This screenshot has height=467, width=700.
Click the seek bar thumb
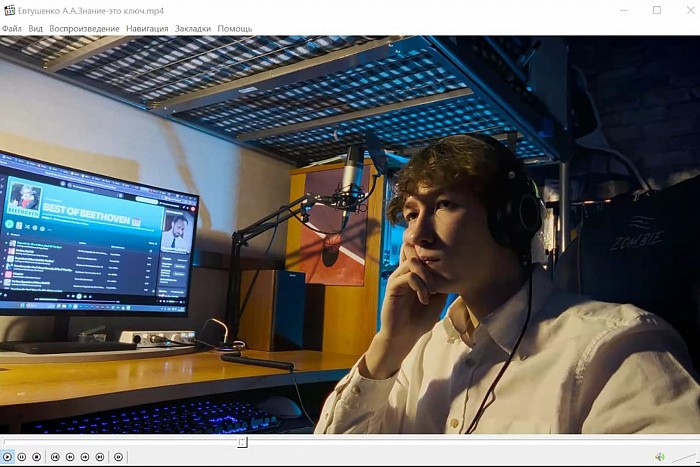coord(242,442)
